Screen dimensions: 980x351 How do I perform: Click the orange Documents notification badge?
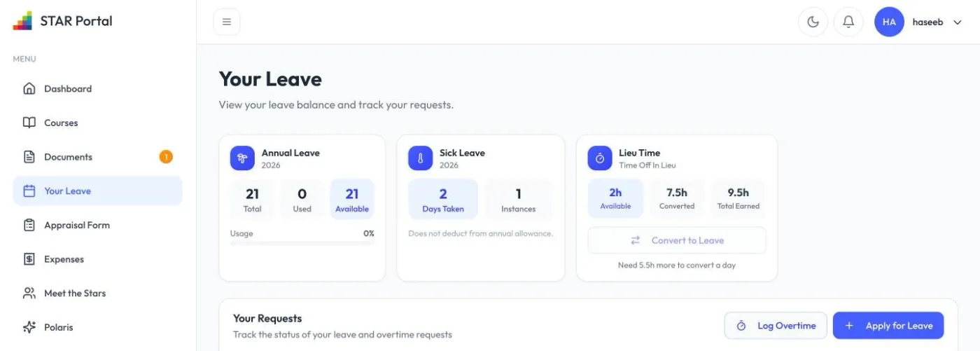(166, 157)
